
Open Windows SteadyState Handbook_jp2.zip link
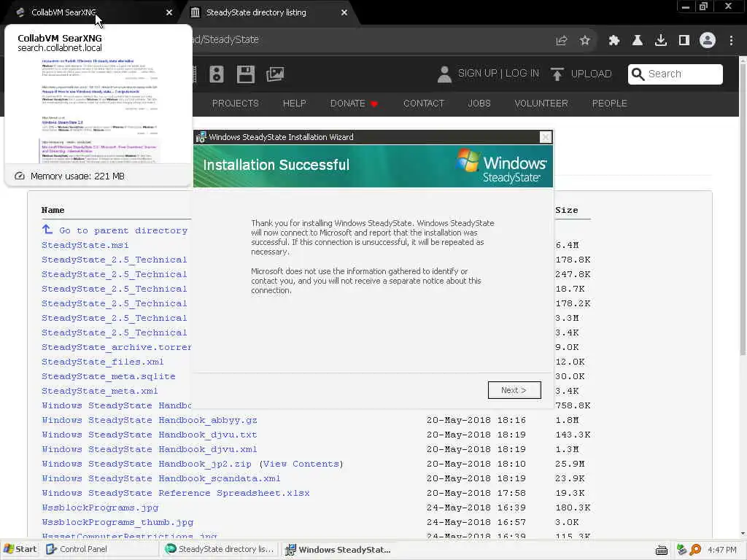pos(146,464)
